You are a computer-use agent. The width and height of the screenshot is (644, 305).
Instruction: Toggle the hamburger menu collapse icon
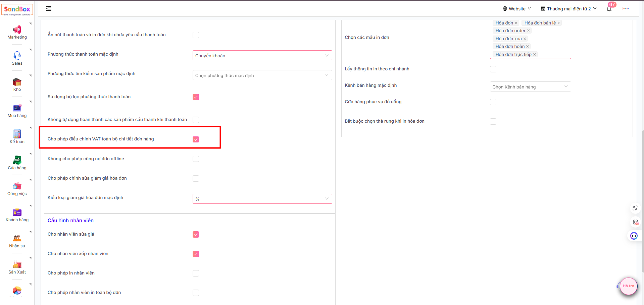[49, 8]
